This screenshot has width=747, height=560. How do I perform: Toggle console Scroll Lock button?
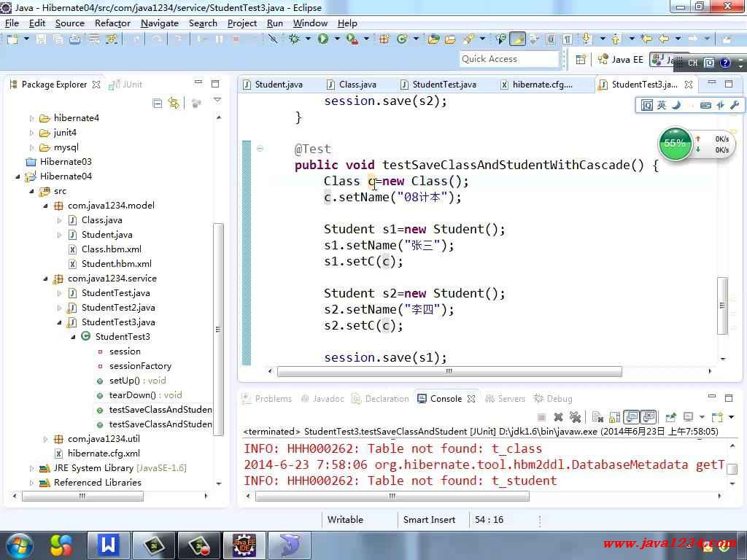614,418
